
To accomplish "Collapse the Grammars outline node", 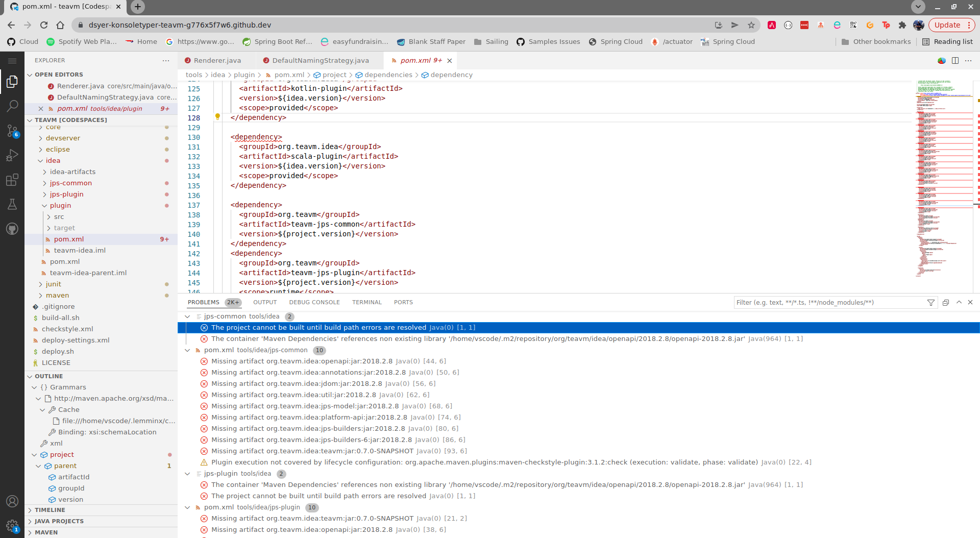I will point(34,387).
